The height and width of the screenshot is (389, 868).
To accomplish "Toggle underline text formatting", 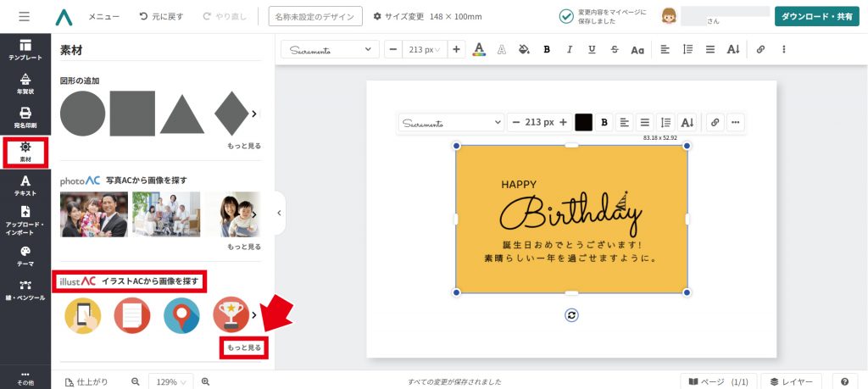I will click(x=591, y=49).
